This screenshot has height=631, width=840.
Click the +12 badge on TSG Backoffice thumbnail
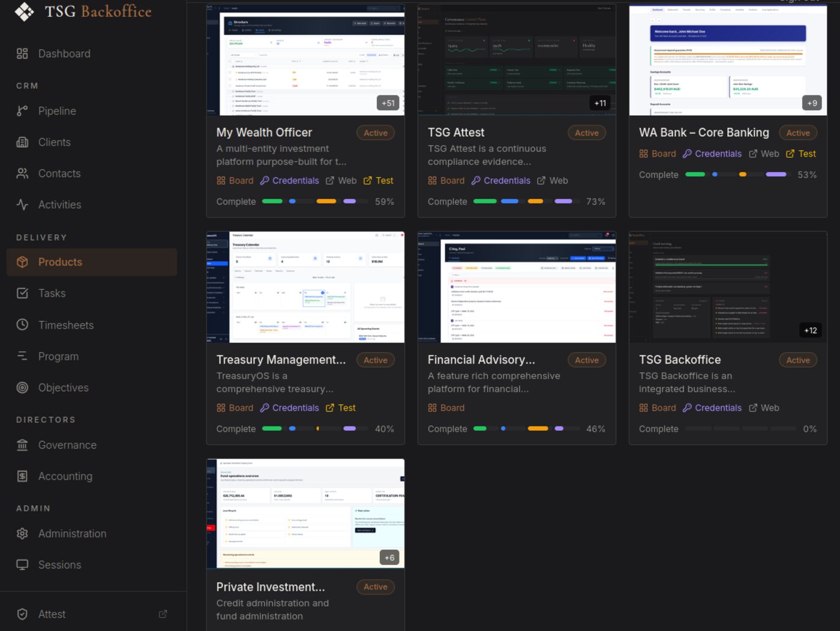coord(811,330)
